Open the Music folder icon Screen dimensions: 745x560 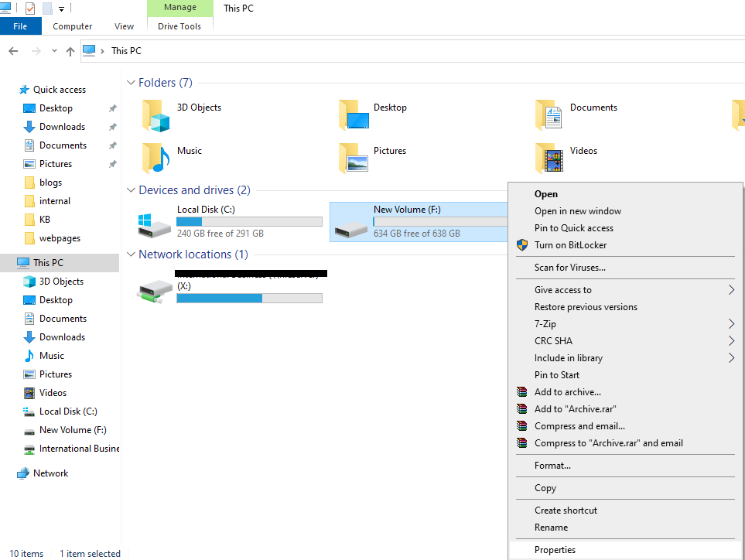155,158
